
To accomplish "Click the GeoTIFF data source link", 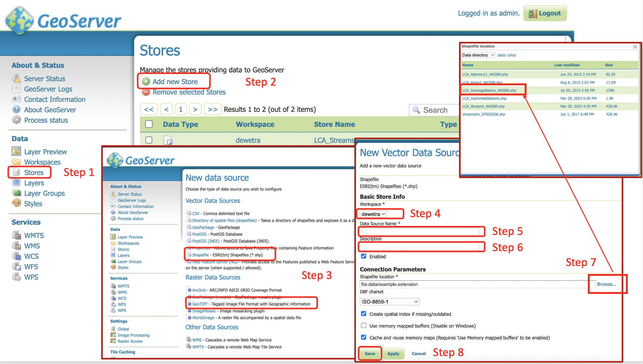I will pos(200,304).
